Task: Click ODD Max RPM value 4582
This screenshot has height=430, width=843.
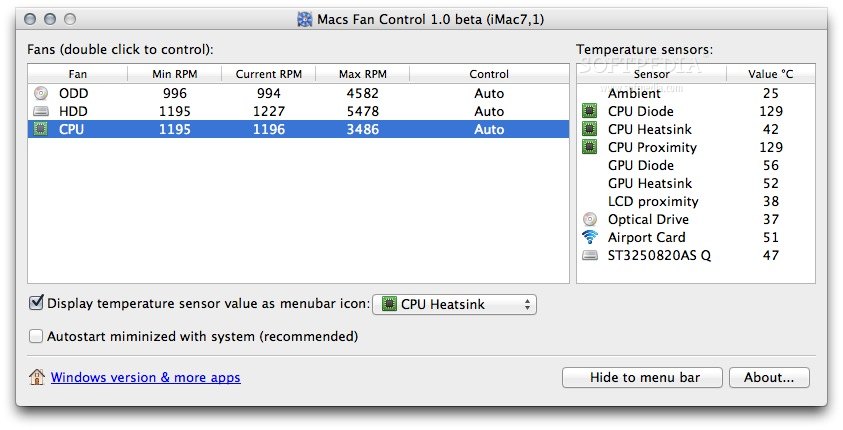Action: click(363, 94)
